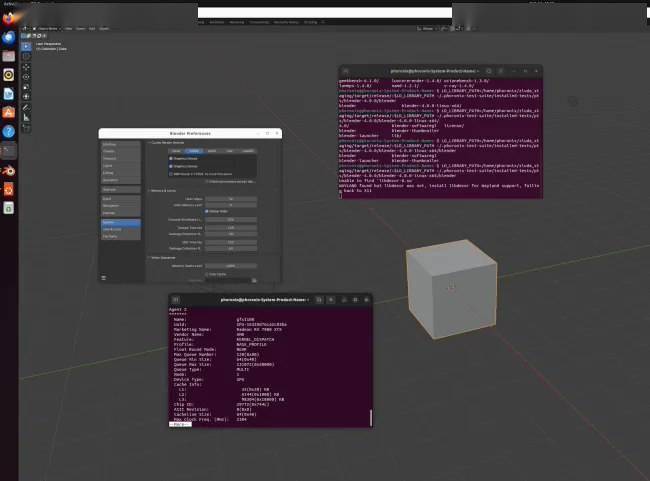650x481 pixels.
Task: Toggle the CPU render device checkbox
Action: pyautogui.click(x=171, y=174)
